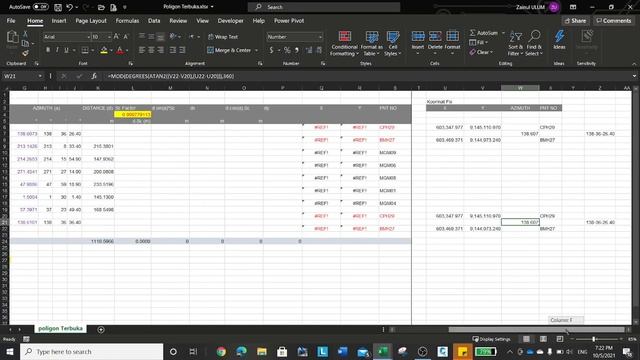Open the Arial font name dropdown
This screenshot has width=640, height=360.
pyautogui.click(x=89, y=37)
